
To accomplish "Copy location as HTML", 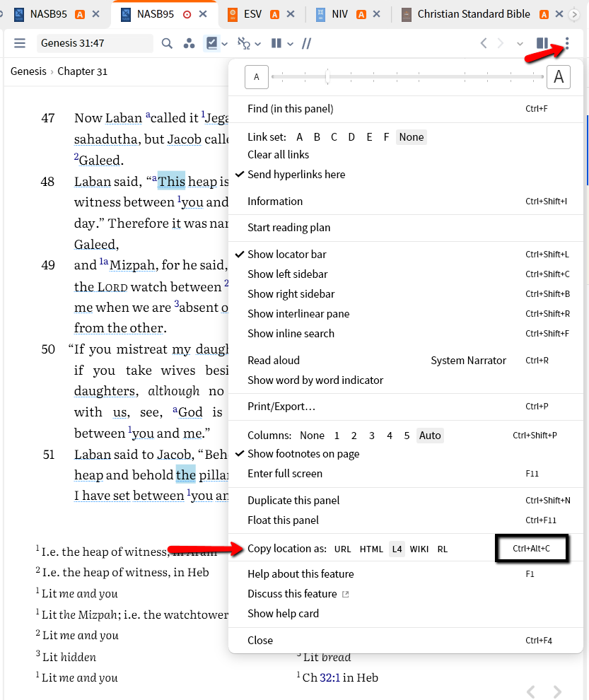I will click(x=371, y=549).
